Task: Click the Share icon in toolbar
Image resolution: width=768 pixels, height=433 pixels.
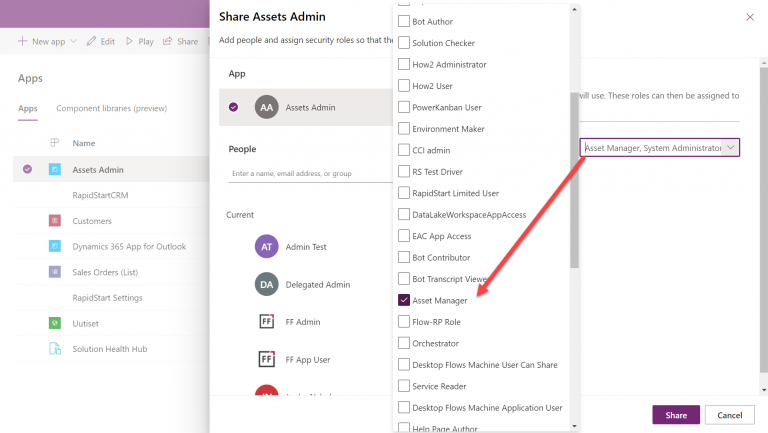Action: coord(168,42)
